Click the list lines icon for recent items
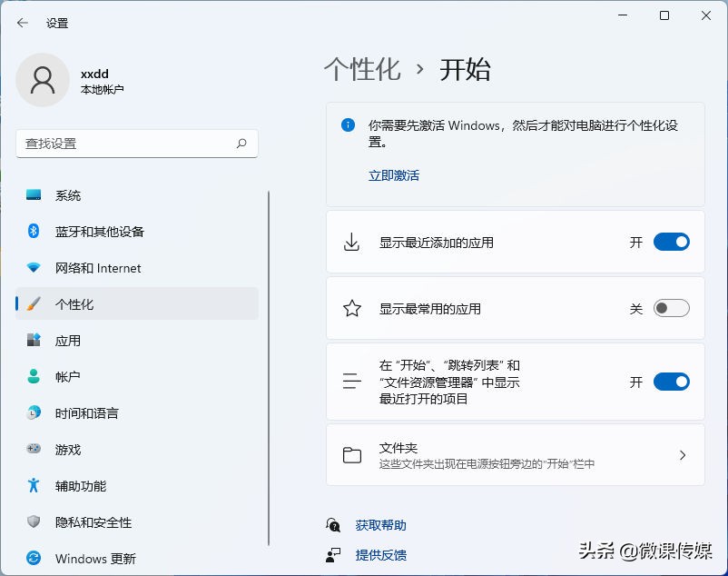728x576 pixels. 351,382
